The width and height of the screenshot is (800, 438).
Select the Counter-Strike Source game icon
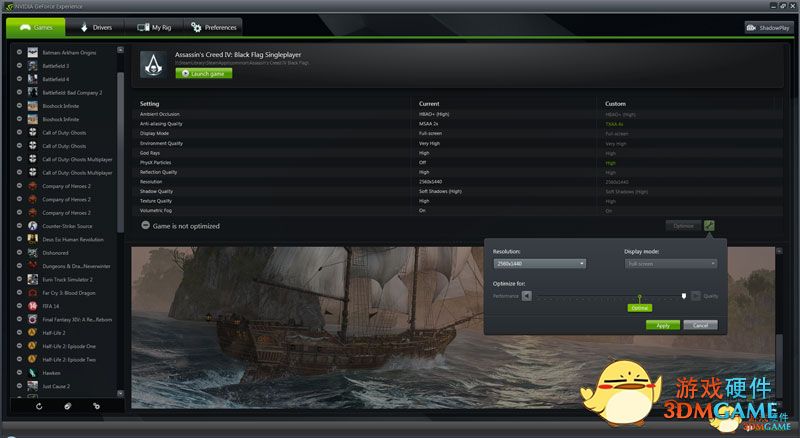tap(33, 226)
